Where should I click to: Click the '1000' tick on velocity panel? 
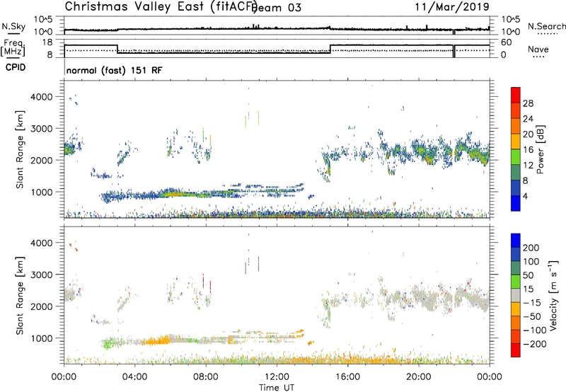(x=42, y=338)
